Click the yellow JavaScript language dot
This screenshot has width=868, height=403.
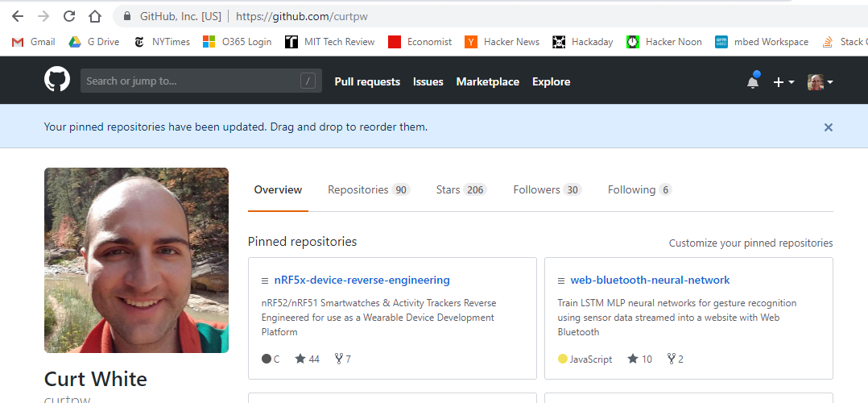pyautogui.click(x=562, y=359)
